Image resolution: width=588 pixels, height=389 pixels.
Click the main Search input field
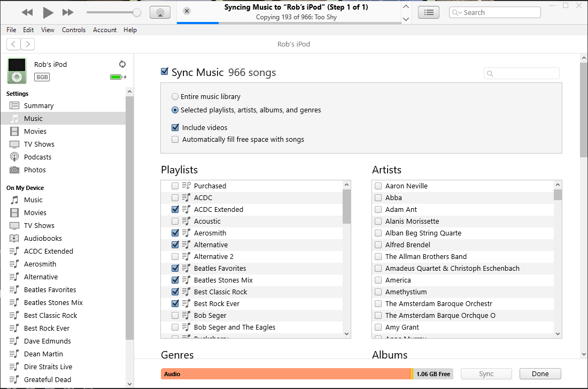click(x=495, y=12)
